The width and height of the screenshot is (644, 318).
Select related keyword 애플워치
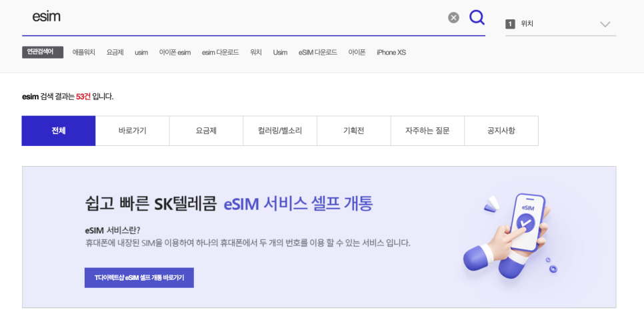point(84,53)
